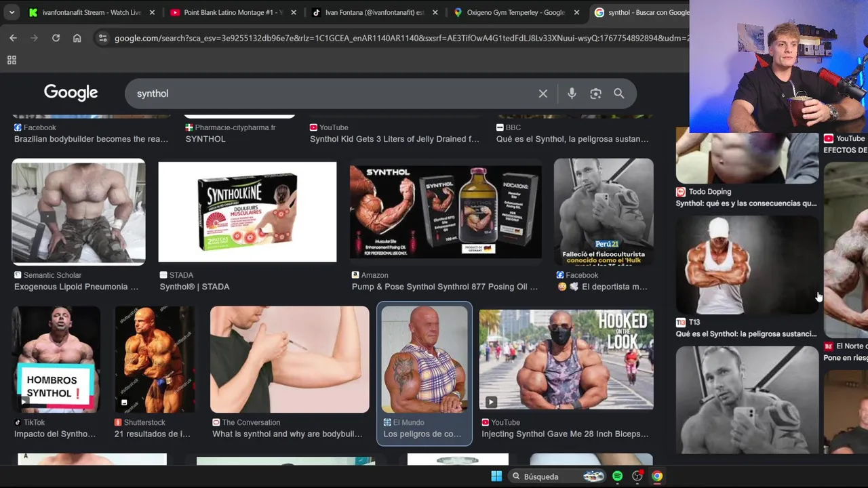This screenshot has width=868, height=488.
Task: Open Windows Start menu
Action: 496,476
